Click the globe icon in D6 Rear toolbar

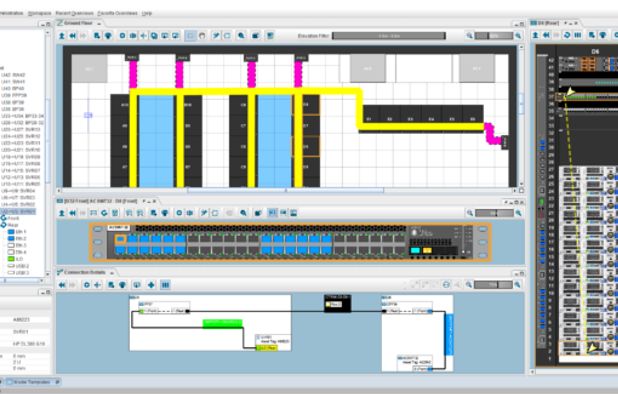click(603, 35)
